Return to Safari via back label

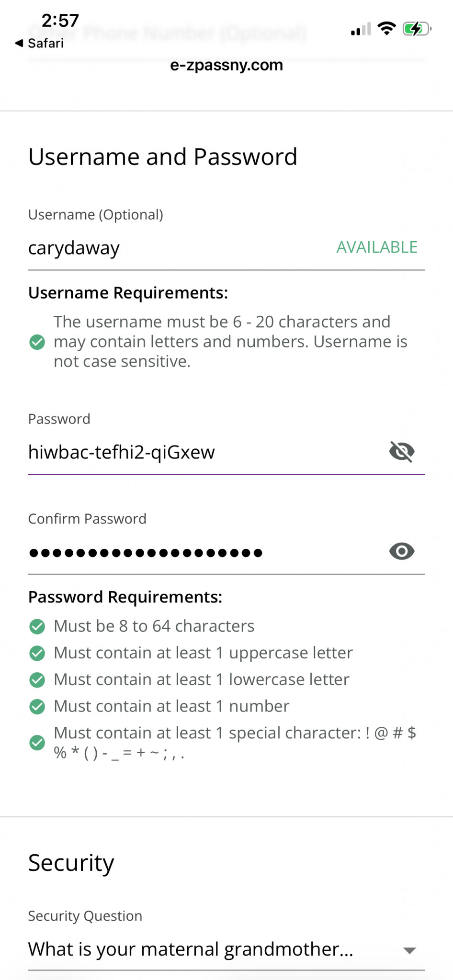[x=45, y=44]
